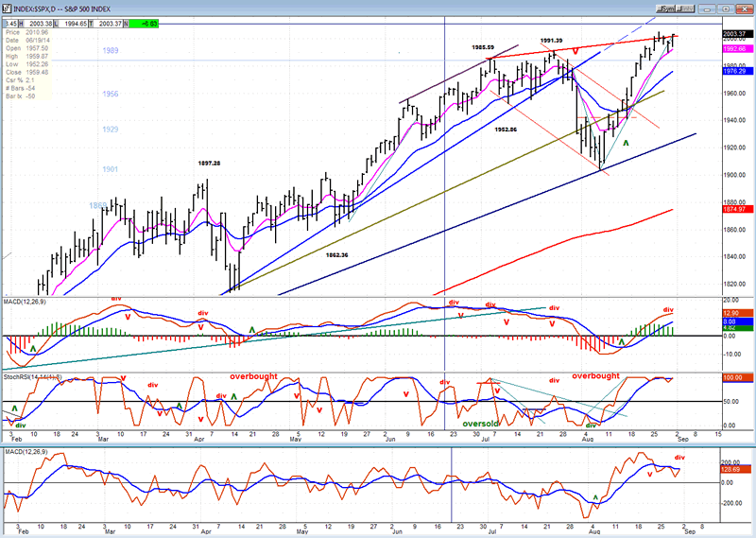The image size is (756, 538).
Task: Click the Intv link button
Action: click(686, 7)
